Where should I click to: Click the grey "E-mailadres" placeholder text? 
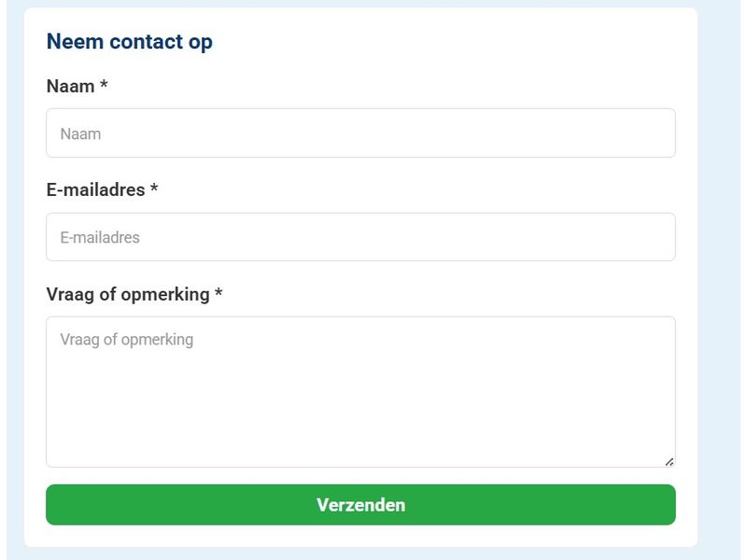pyautogui.click(x=100, y=238)
